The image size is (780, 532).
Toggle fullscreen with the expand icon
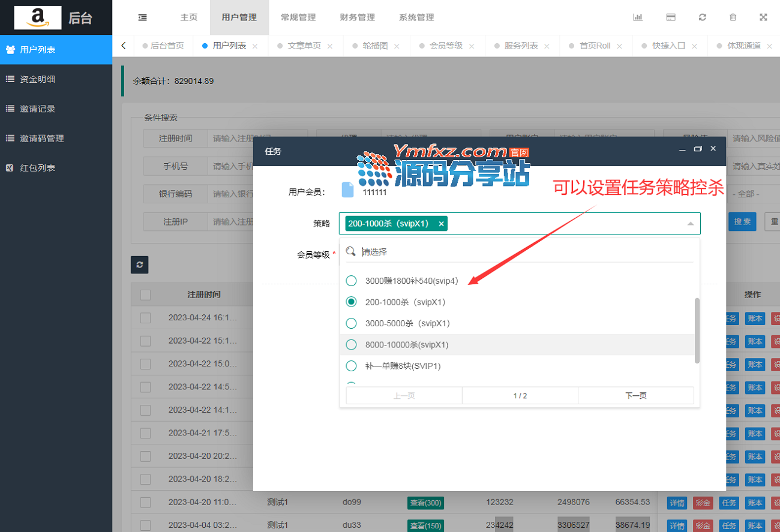click(x=763, y=17)
